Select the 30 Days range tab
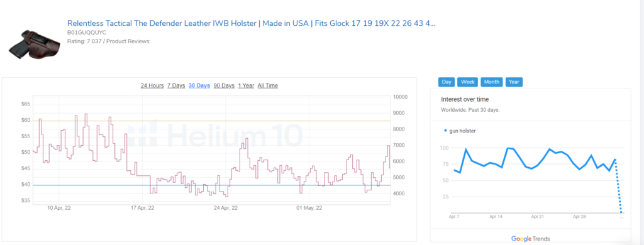 tap(199, 86)
